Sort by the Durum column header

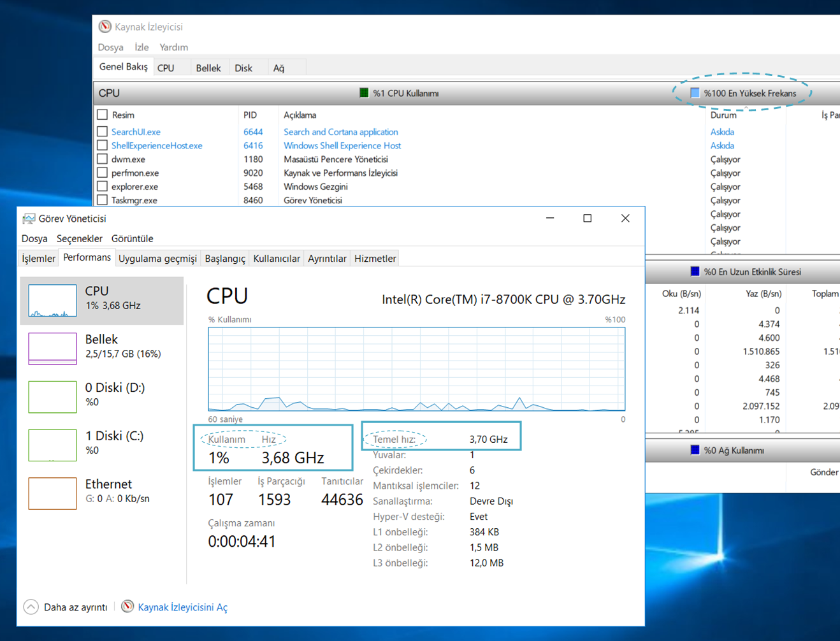click(723, 115)
